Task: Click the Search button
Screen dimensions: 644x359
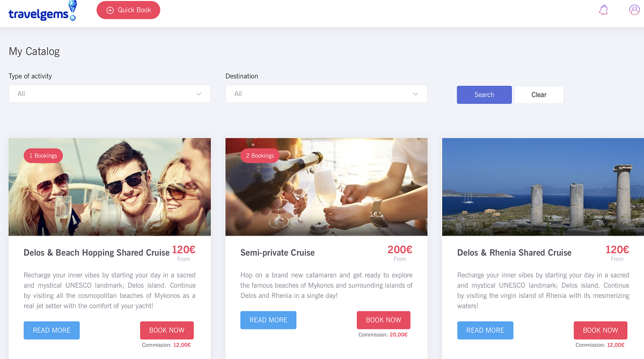Action: pyautogui.click(x=484, y=95)
